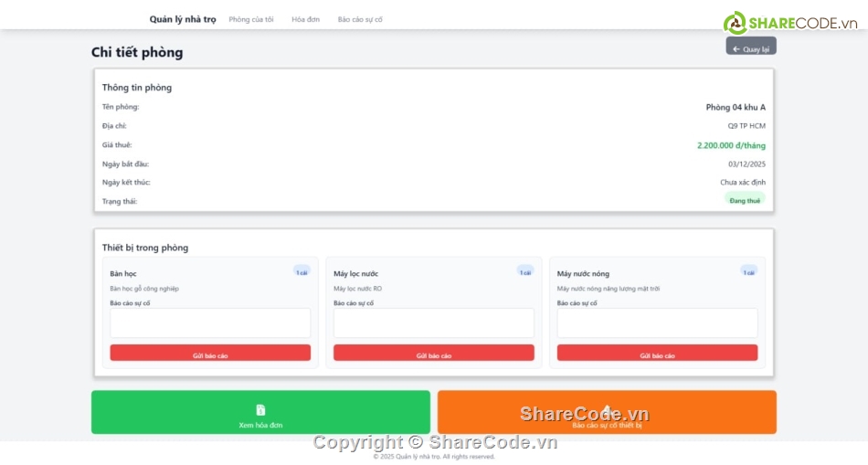Click the Bàn học device title
The height and width of the screenshot is (465, 868).
click(123, 274)
